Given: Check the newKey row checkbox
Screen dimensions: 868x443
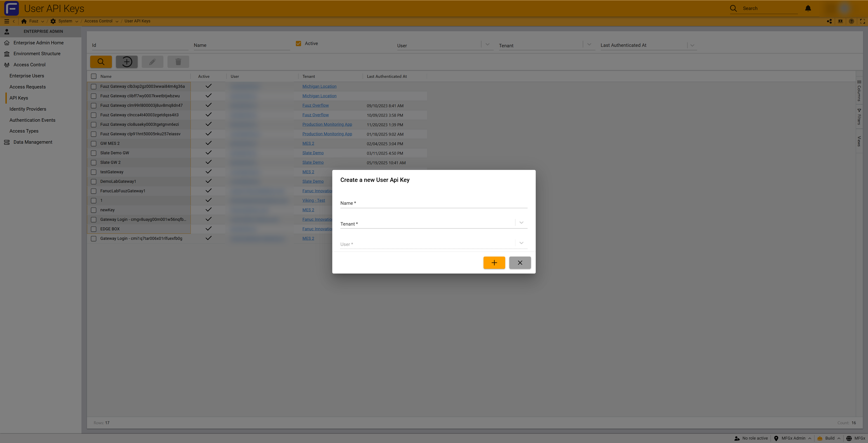Looking at the screenshot, I should 94,210.
